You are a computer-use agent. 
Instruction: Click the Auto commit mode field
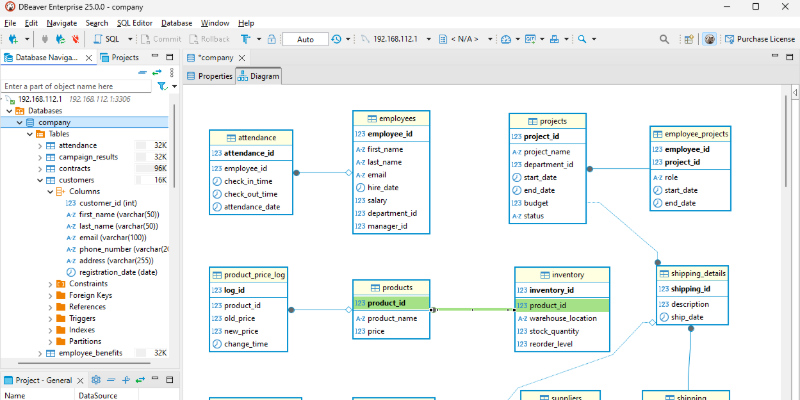click(305, 39)
